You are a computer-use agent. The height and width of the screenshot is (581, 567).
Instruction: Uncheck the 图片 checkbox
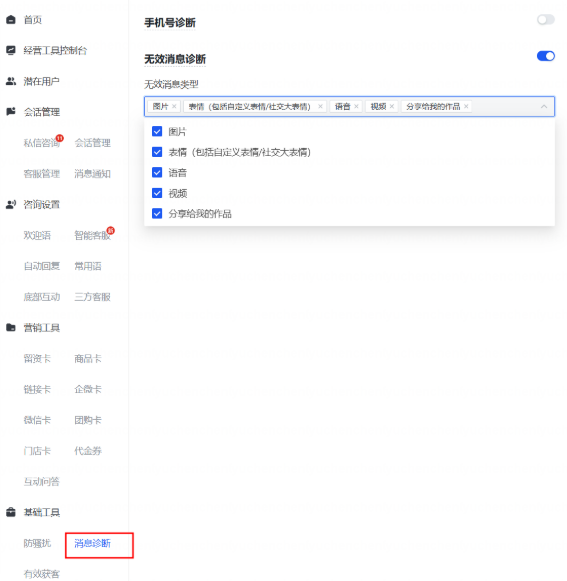(157, 131)
